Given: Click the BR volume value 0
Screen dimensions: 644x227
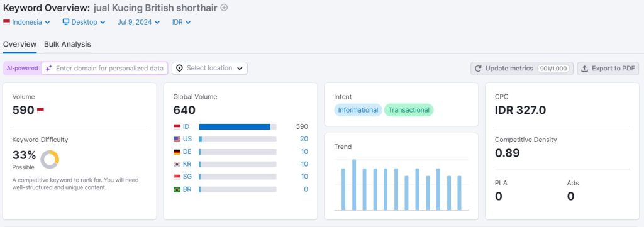Looking at the screenshot, I should coord(306,189).
